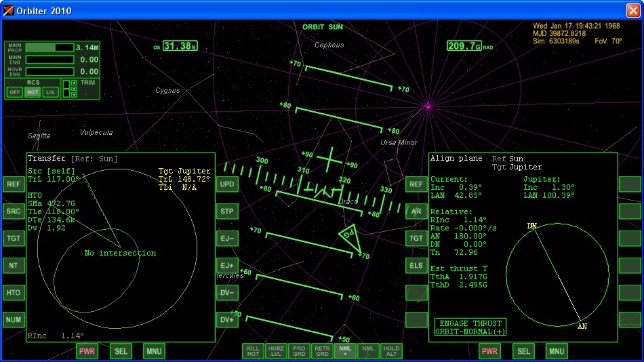Click the UPD button
This screenshot has width=644, height=362.
tap(227, 184)
